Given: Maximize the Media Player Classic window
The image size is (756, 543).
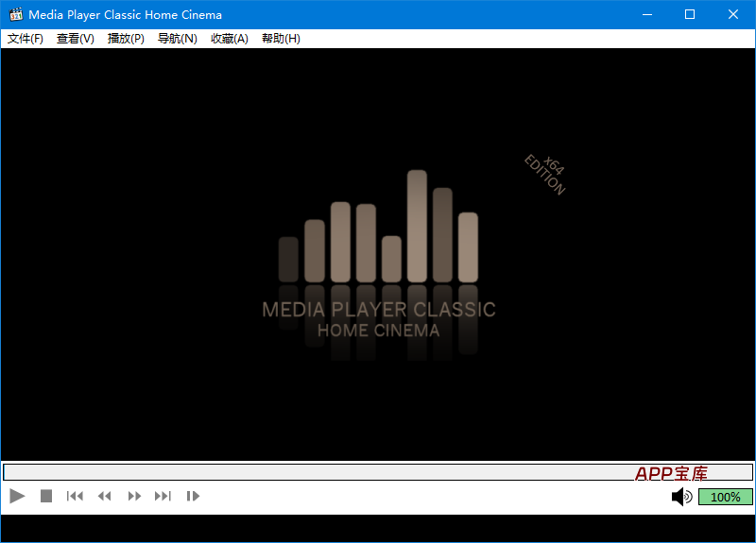Looking at the screenshot, I should (x=690, y=14).
